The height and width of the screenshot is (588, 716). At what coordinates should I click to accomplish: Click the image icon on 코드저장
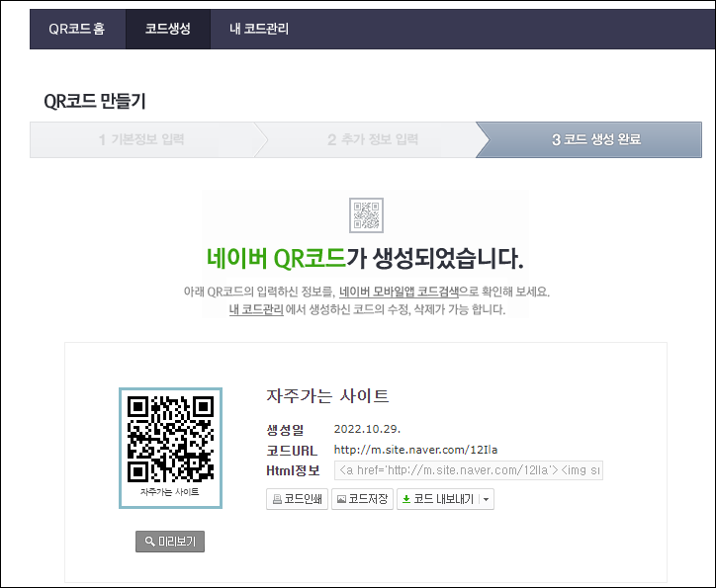341,499
